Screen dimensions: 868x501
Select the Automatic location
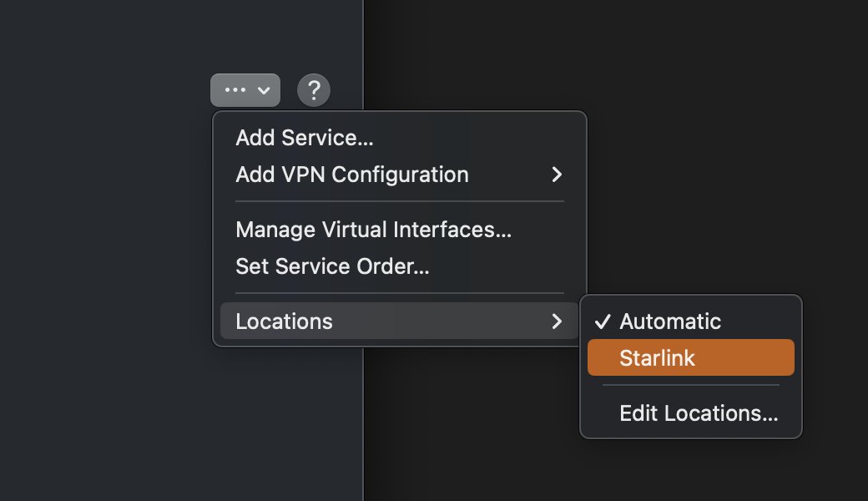(691, 321)
